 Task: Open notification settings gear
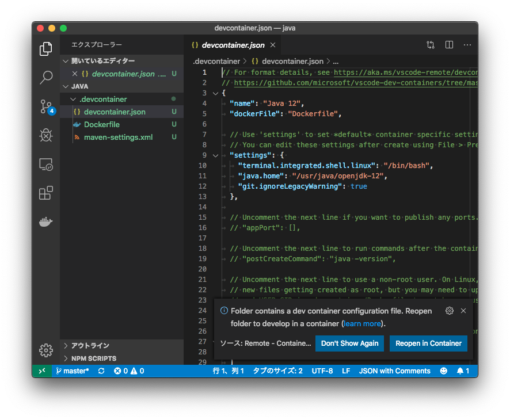click(449, 311)
